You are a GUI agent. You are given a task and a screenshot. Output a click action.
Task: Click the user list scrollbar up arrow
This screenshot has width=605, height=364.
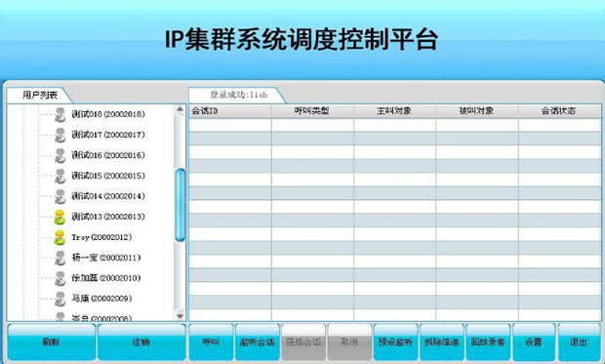pyautogui.click(x=180, y=109)
